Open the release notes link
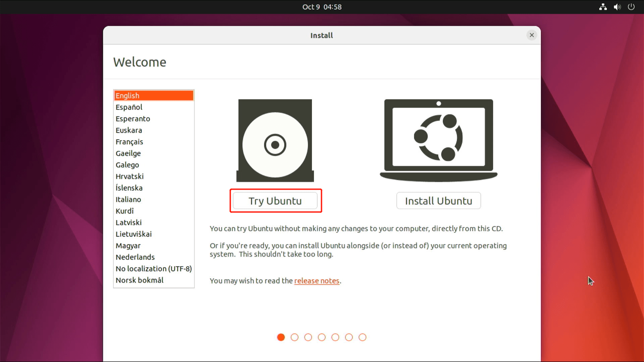Screen dimensions: 644x362 click(317, 281)
